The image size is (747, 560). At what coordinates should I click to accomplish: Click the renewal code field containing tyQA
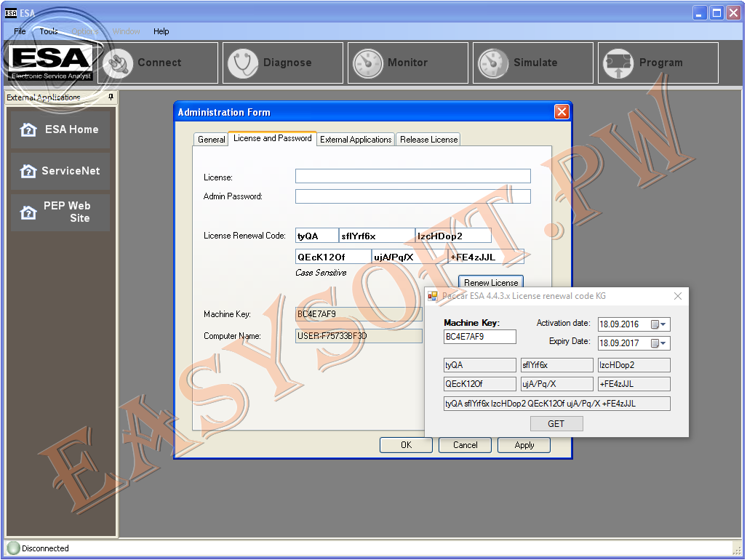pos(317,236)
